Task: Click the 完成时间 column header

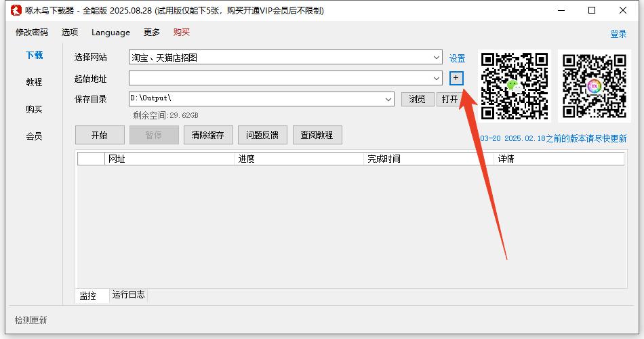Action: point(429,159)
